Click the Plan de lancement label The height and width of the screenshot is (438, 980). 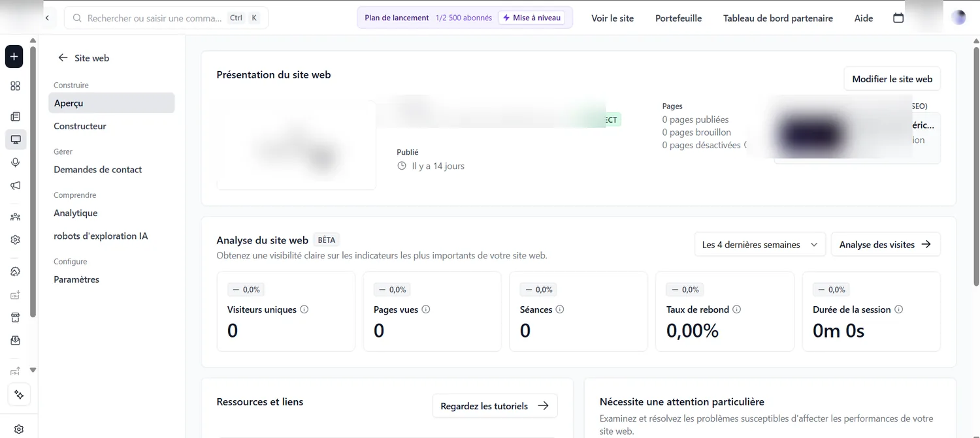tap(397, 18)
